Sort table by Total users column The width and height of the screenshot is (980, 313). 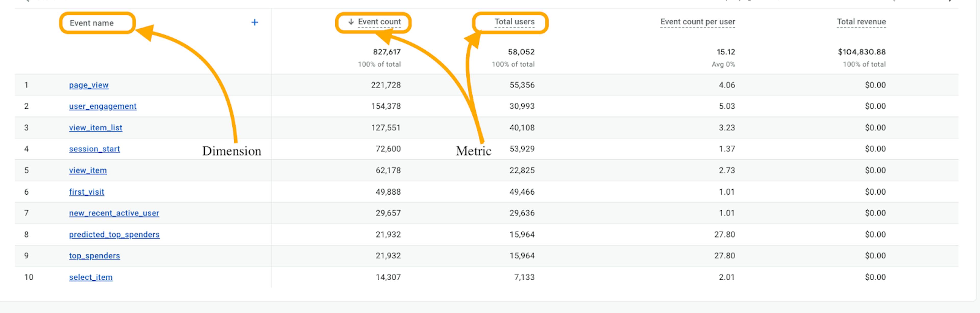(x=514, y=22)
